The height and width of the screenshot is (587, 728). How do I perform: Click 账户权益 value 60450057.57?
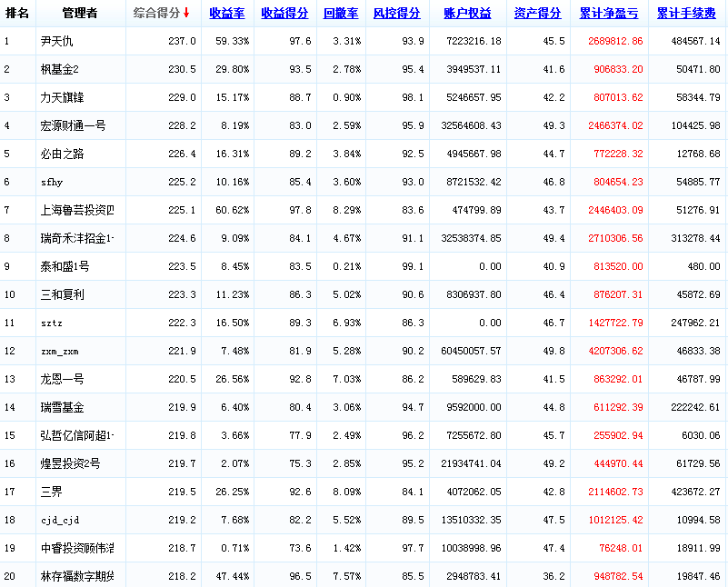pyautogui.click(x=472, y=352)
